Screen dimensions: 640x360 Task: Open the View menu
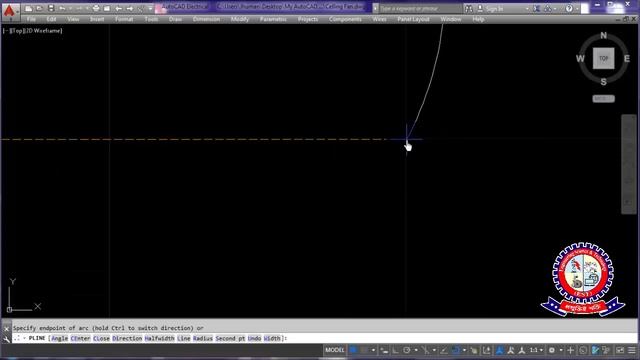pos(73,19)
